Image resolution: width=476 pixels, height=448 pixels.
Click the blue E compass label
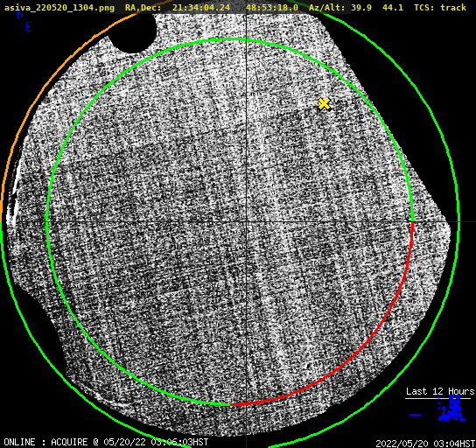pos(29,27)
